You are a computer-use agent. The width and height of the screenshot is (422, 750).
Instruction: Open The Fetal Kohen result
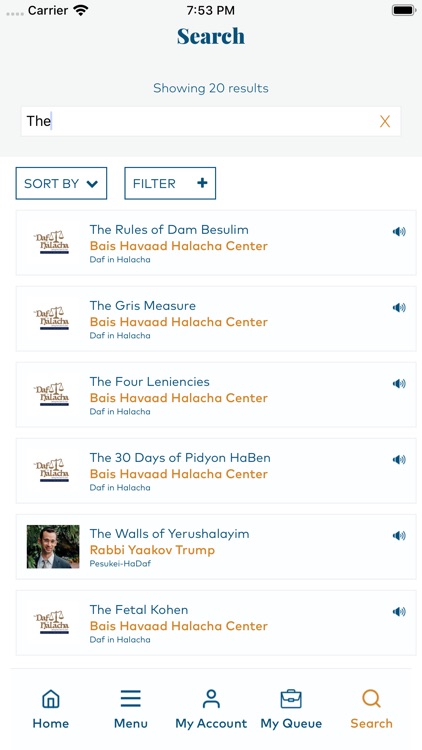(x=216, y=623)
